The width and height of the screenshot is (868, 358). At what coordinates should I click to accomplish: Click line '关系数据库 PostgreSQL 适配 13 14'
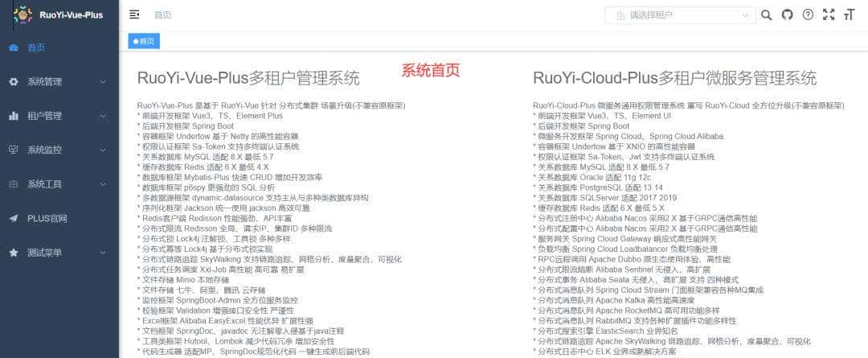pos(598,188)
